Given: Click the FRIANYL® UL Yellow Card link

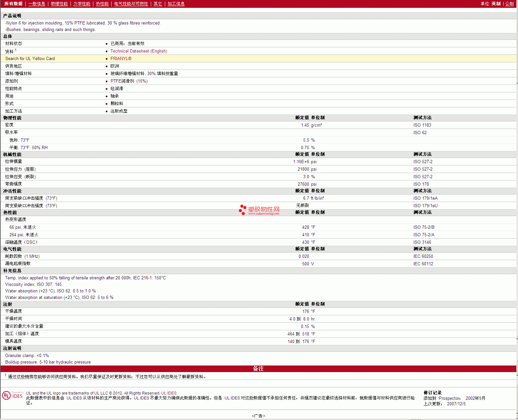Looking at the screenshot, I should pyautogui.click(x=121, y=59).
